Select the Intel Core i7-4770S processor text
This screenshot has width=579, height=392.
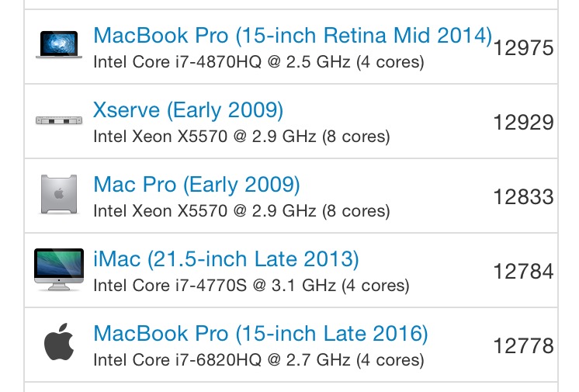click(251, 286)
